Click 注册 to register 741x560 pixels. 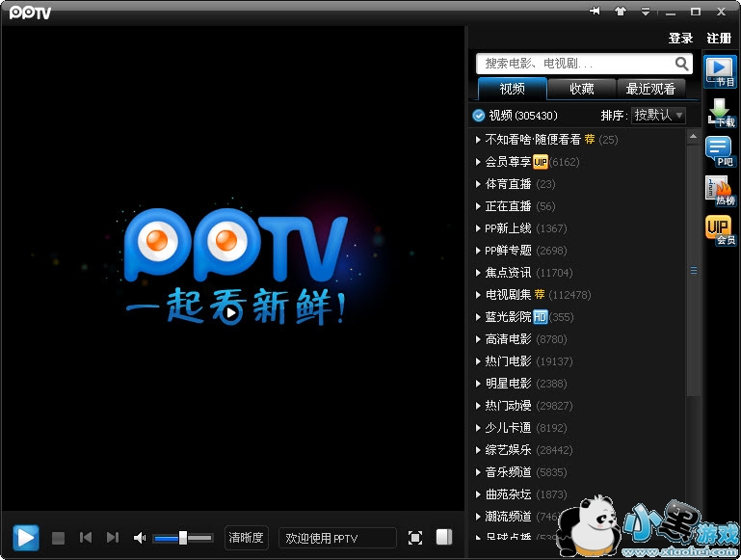click(x=719, y=39)
